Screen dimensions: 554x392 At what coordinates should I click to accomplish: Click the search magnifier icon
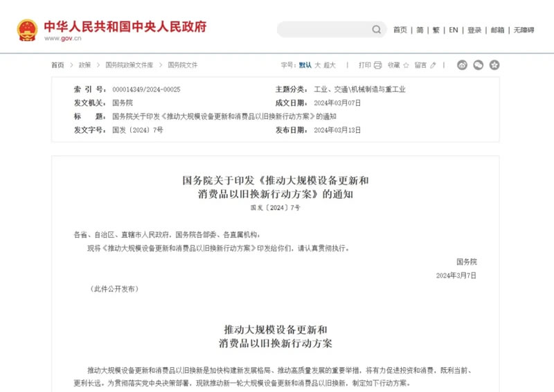376,29
